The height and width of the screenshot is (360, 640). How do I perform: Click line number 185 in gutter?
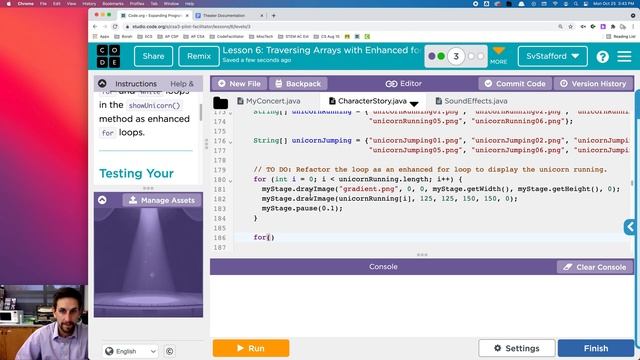click(220, 228)
